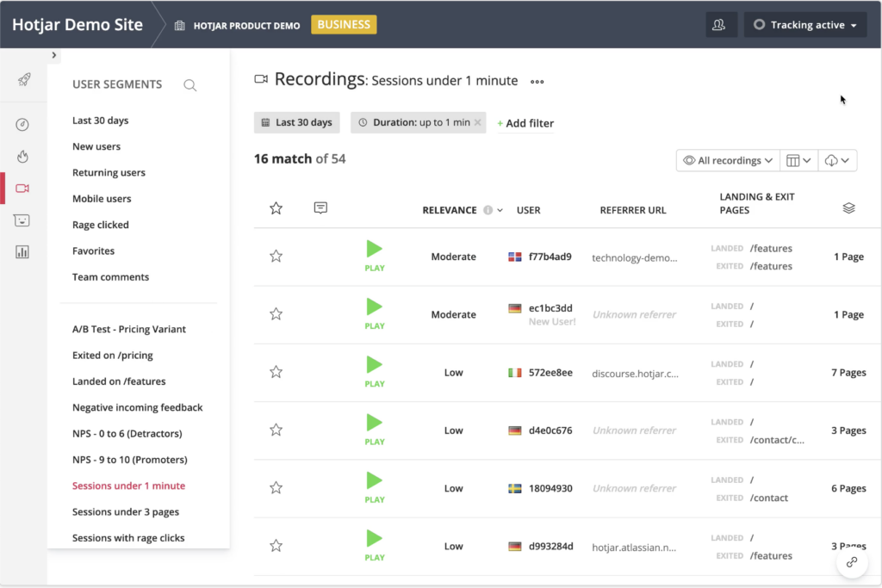Select Favorites segment
Image resolution: width=882 pixels, height=588 pixels.
pos(93,251)
